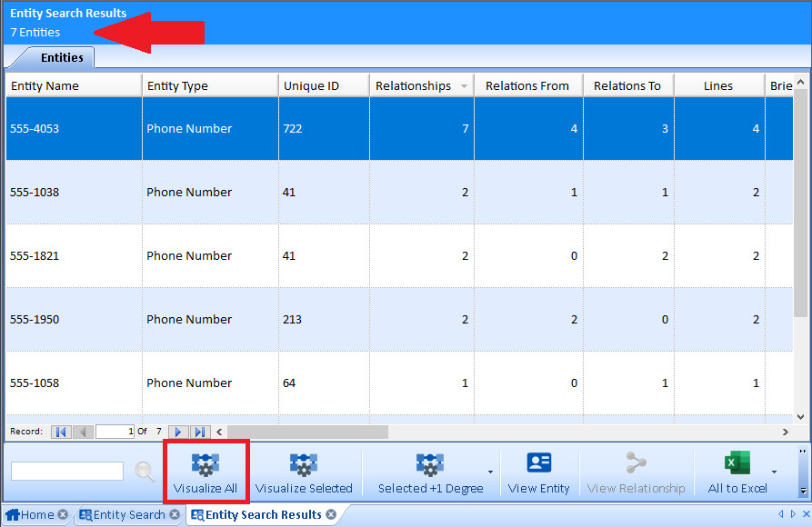
Task: Click the tab strip scroll-left arrow
Action: [x=781, y=514]
